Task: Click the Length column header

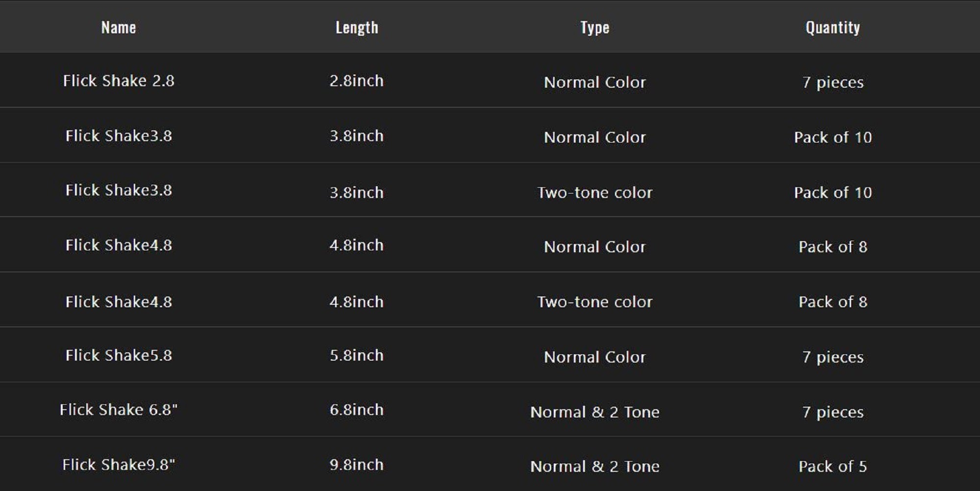Action: [357, 27]
